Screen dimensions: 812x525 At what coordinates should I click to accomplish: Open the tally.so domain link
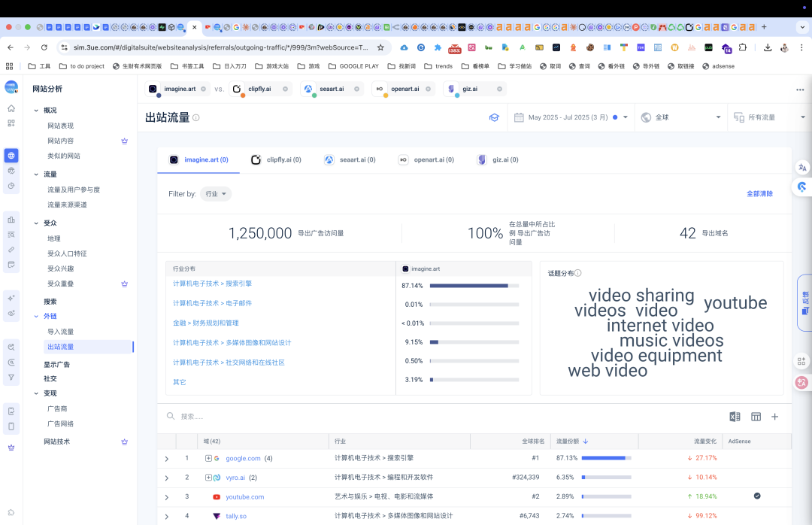point(236,516)
